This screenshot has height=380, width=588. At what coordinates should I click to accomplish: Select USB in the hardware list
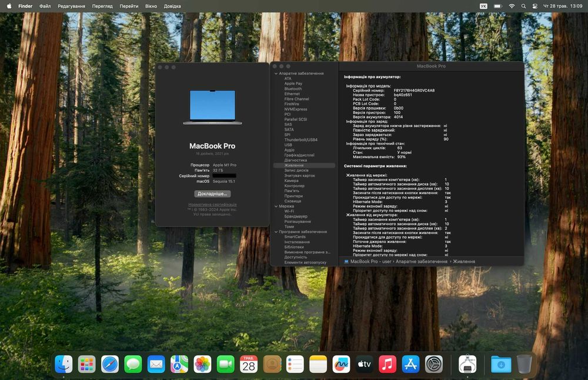tap(288, 145)
